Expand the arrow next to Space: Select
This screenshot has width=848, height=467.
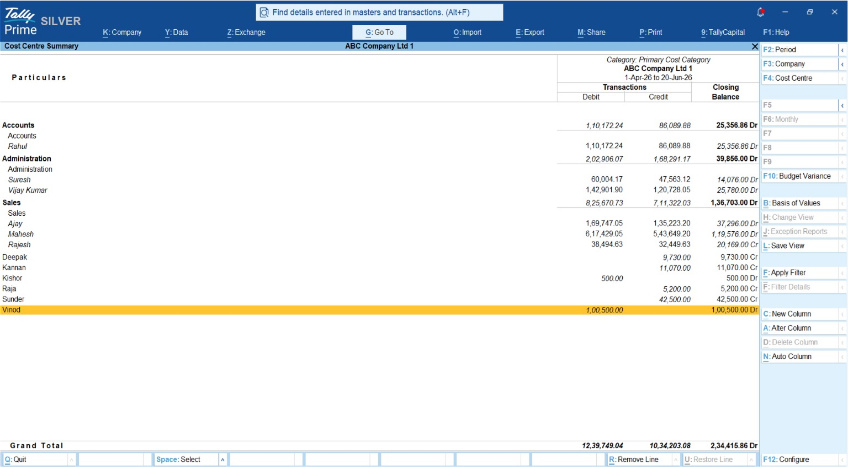click(222, 459)
